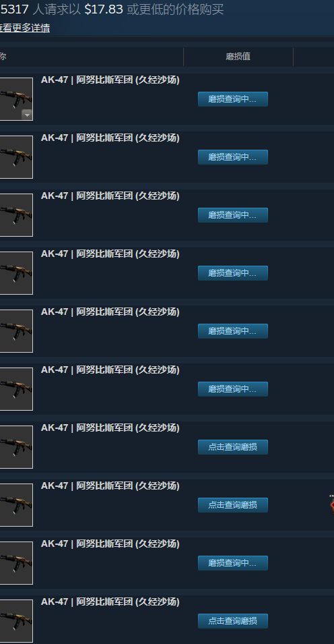Screen dimensions: 334x644
Task: Open the second listing's AK-47 阿努比斯军团 title
Action: (110, 138)
